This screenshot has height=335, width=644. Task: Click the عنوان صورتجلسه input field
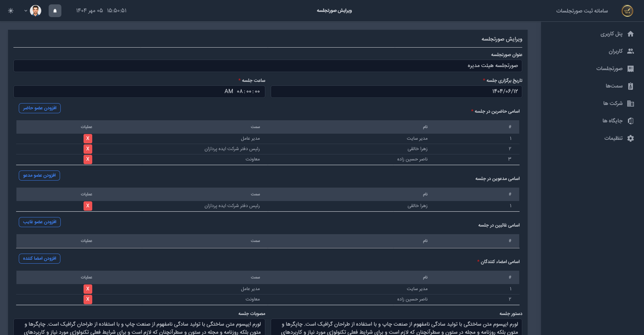coord(268,66)
